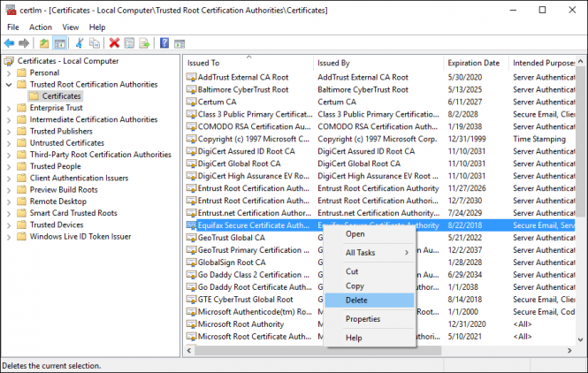This screenshot has width=588, height=373.
Task: Click the Certum CA certificate icon
Action: 192,103
